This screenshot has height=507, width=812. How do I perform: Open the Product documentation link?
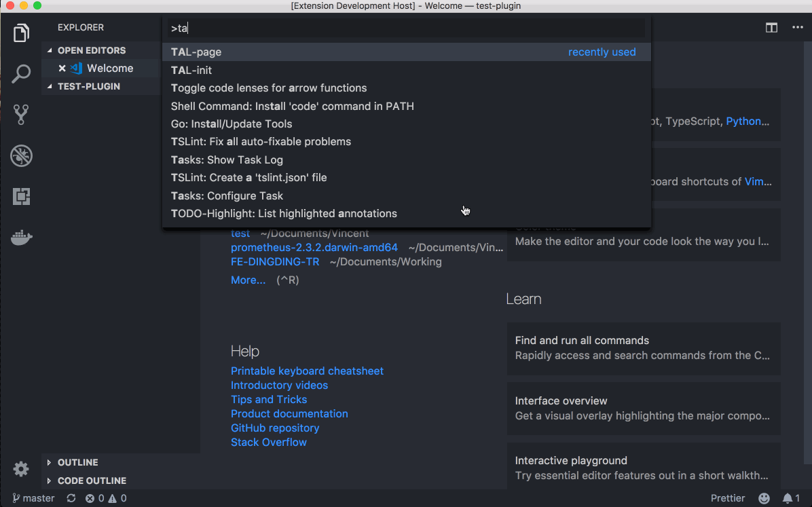coord(289,414)
